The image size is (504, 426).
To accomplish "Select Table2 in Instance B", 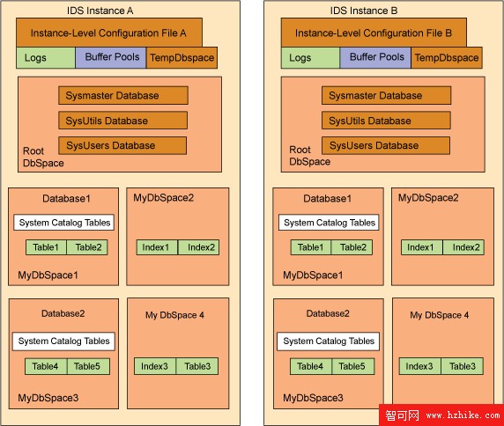I will pyautogui.click(x=352, y=247).
